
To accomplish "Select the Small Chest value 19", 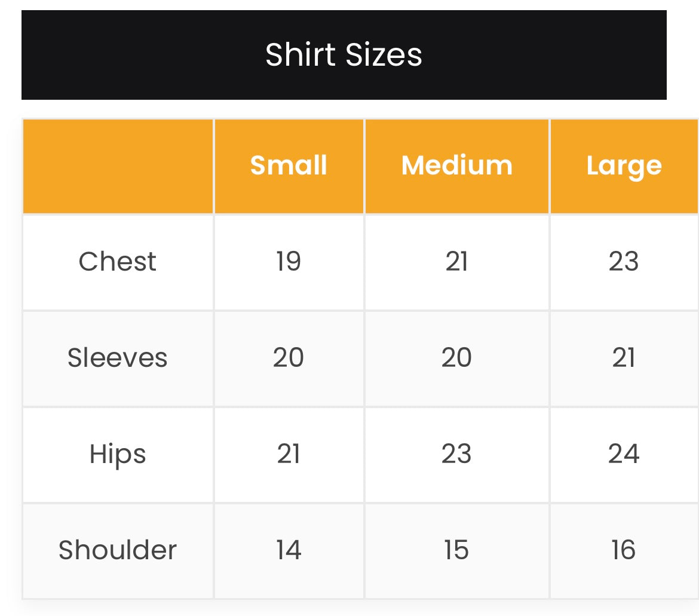I will tap(289, 262).
